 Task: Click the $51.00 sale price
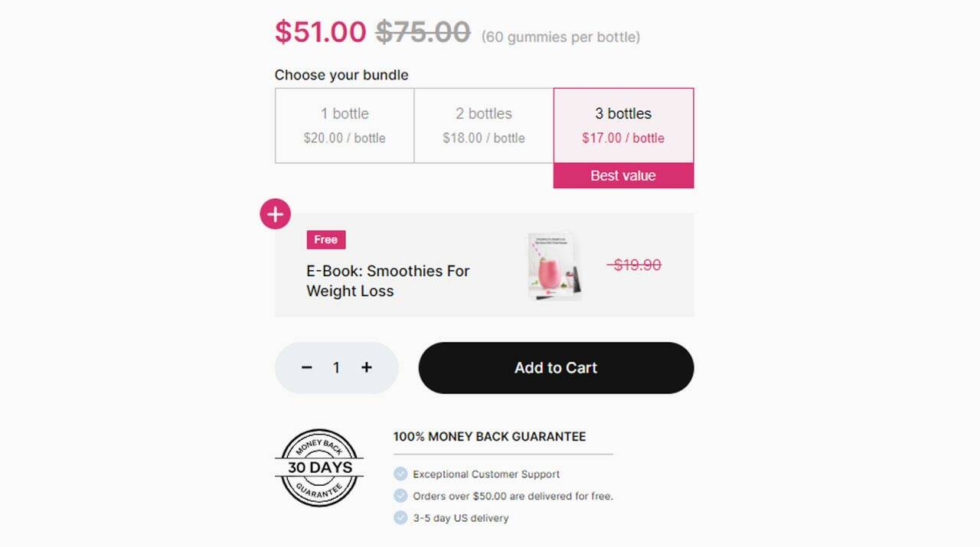(x=321, y=32)
